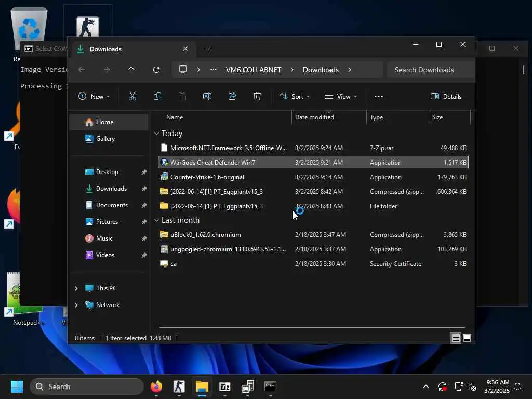
Task: Go up one folder with Up arrow
Action: [x=131, y=70]
